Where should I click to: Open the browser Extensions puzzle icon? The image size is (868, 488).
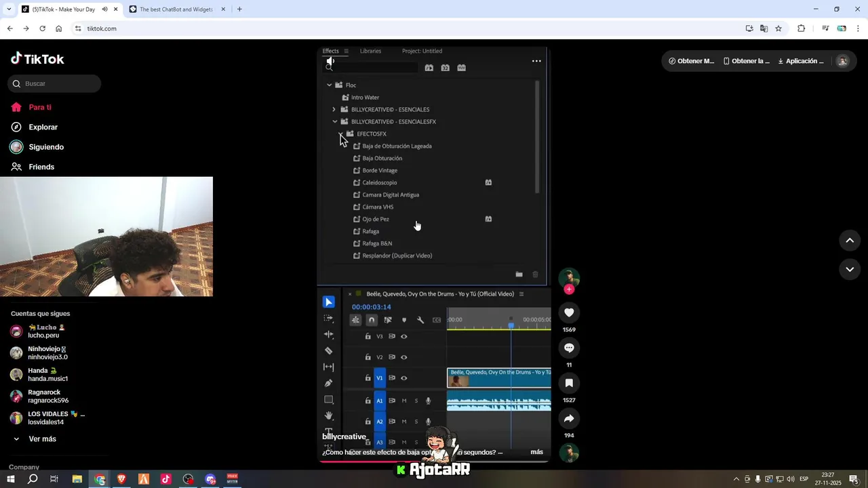pos(801,28)
